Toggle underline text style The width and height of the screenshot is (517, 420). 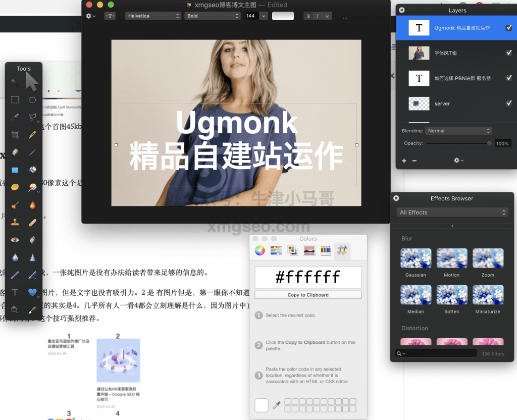tap(327, 16)
